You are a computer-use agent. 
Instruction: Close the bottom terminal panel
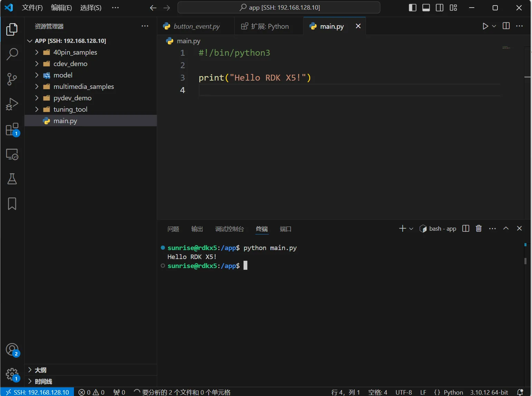519,229
